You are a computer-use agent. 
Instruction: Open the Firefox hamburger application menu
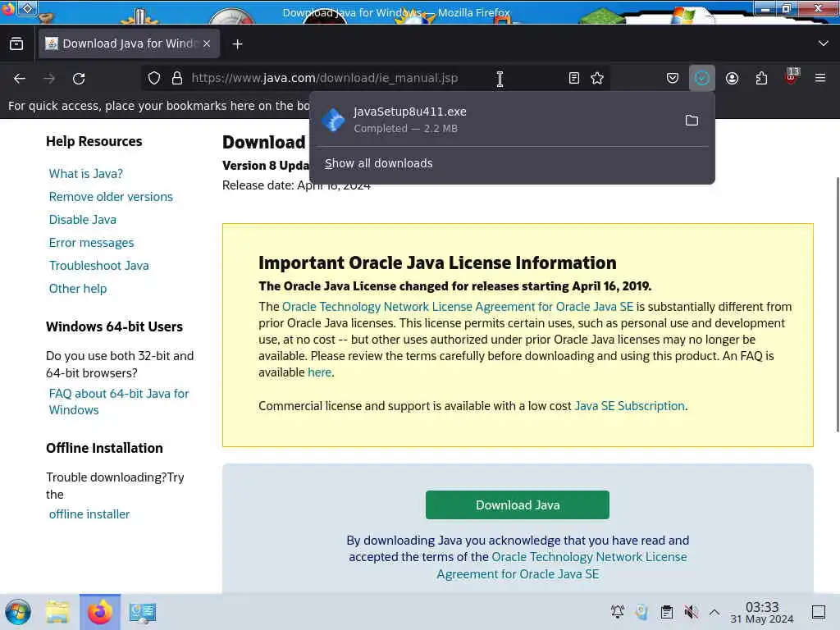pos(820,78)
